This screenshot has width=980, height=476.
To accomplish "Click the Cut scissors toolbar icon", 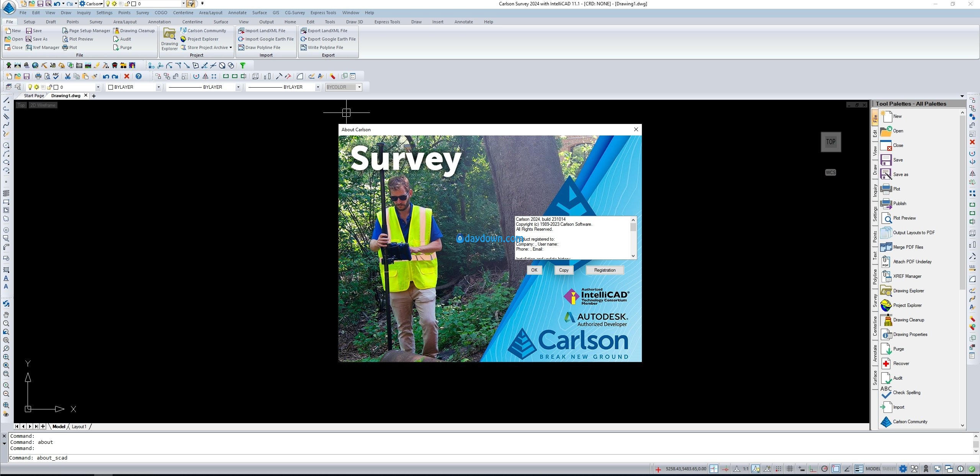I will pyautogui.click(x=68, y=76).
